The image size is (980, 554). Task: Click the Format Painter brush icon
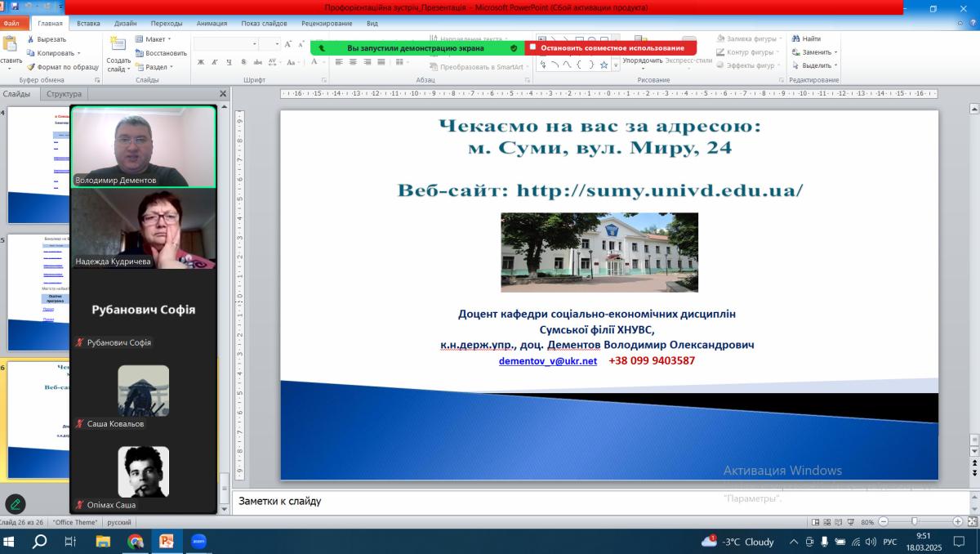pos(31,67)
